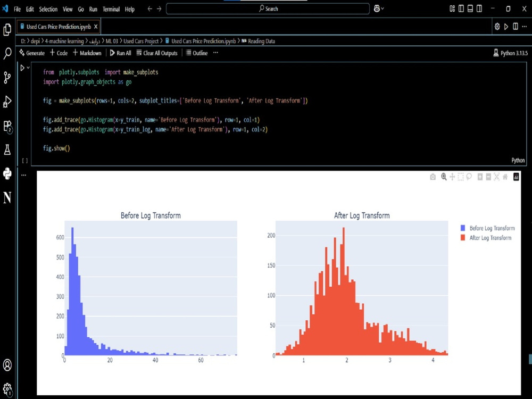Select the plot Pan tool
The image size is (532, 399).
pos(452,177)
